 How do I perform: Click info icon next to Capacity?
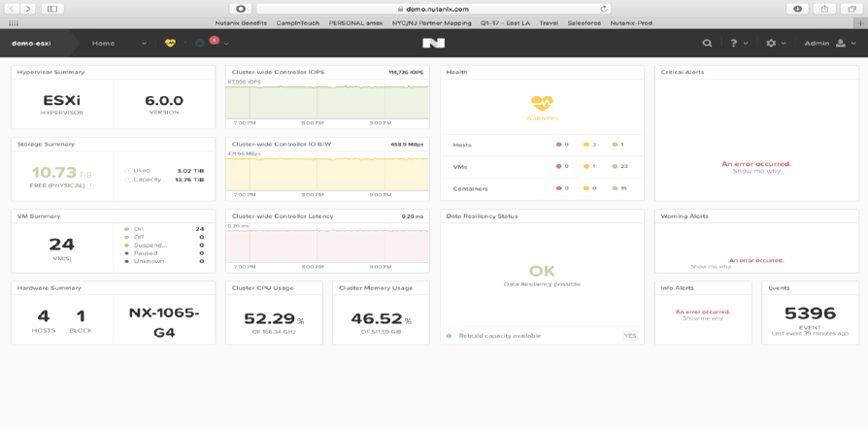(127, 180)
